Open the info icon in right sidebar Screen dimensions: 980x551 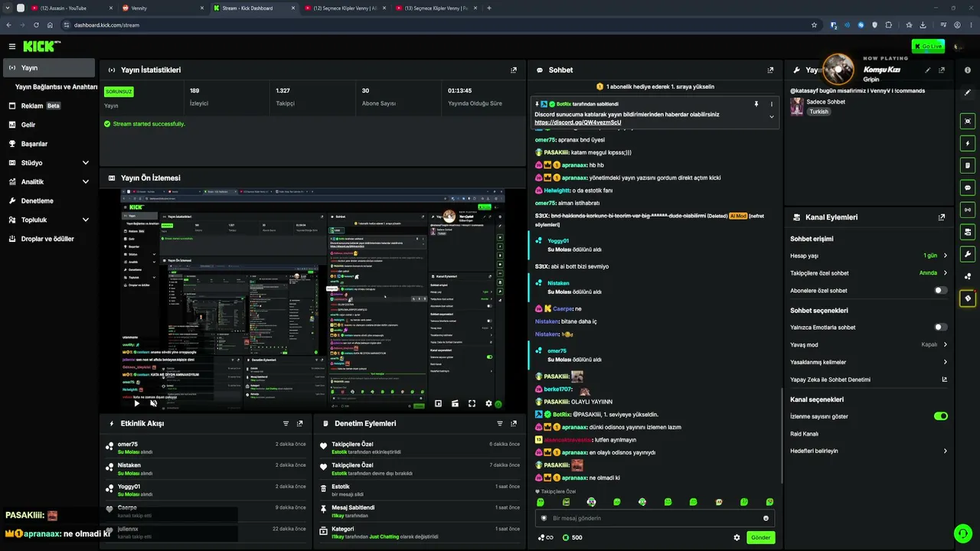pos(968,70)
